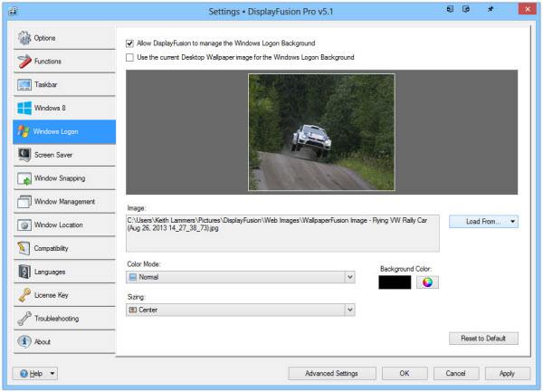
Task: Click the Apply button
Action: point(507,374)
